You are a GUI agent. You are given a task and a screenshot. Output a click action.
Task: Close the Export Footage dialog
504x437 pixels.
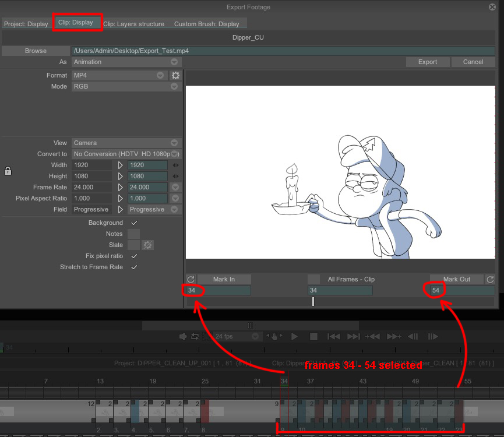click(x=492, y=7)
